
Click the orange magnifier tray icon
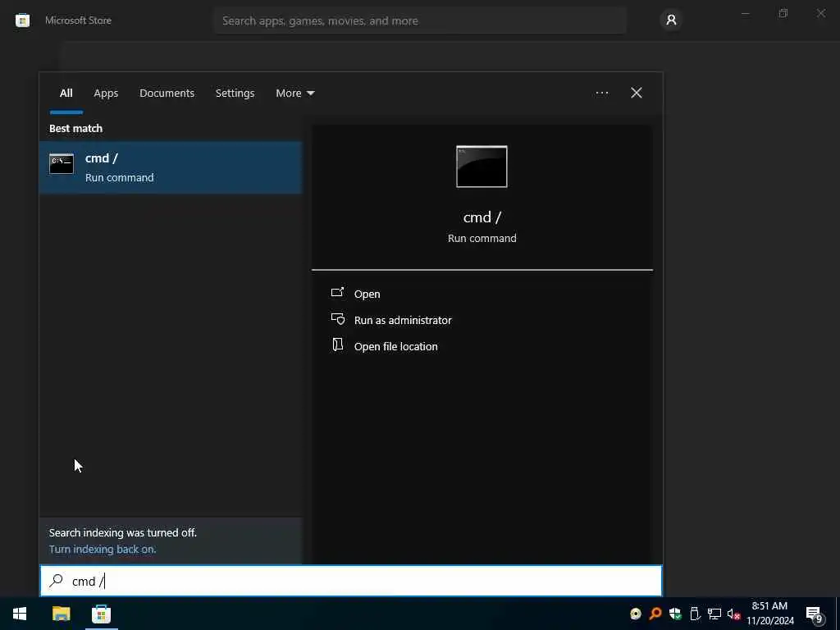(x=655, y=614)
